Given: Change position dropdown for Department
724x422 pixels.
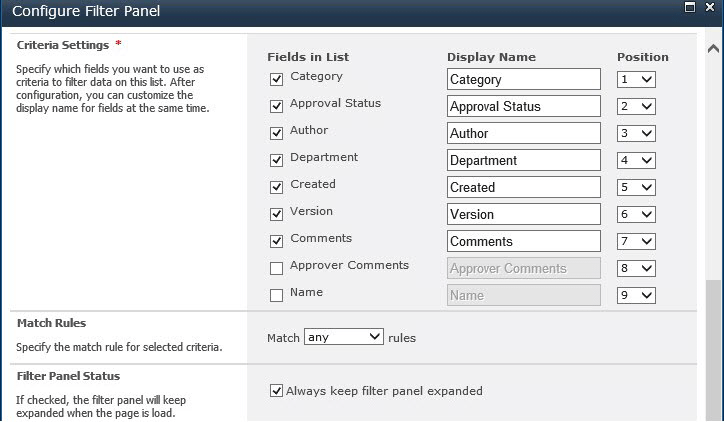Looking at the screenshot, I should [636, 160].
